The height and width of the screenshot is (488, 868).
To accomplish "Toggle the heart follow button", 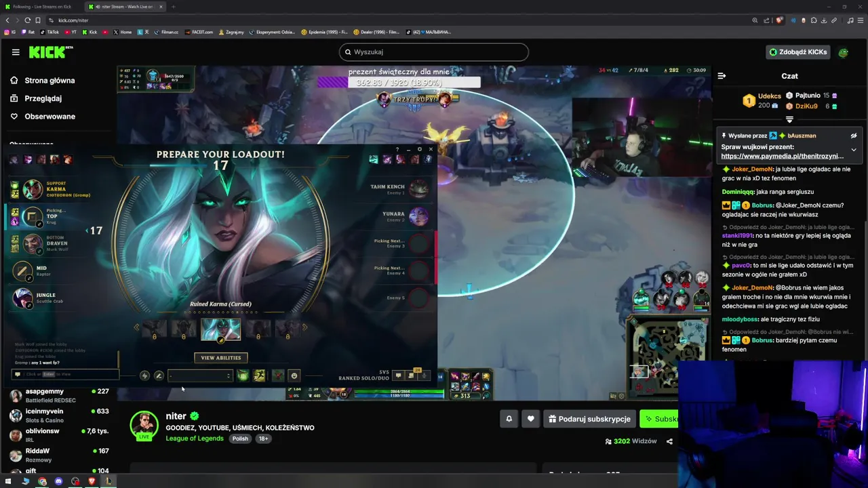I will (531, 419).
